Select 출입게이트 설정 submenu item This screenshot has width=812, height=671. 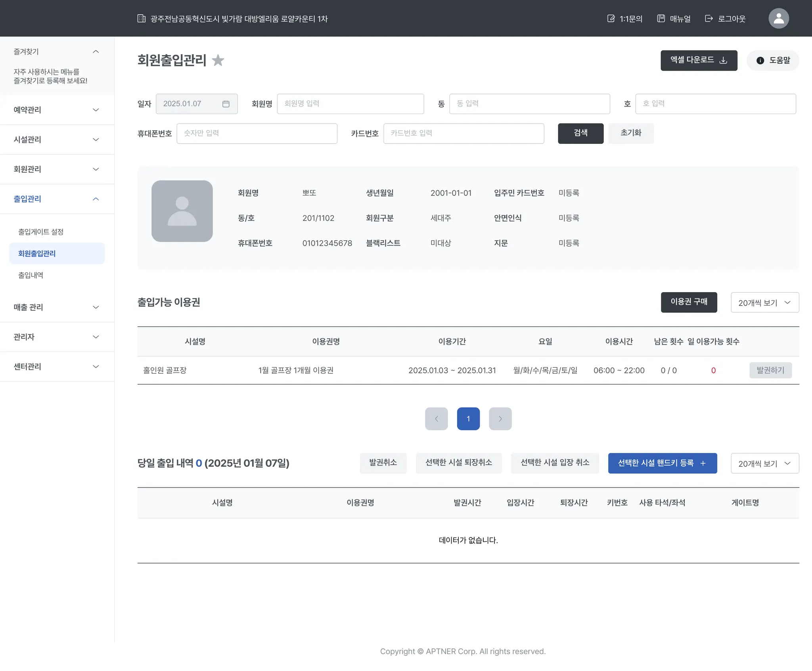click(41, 232)
